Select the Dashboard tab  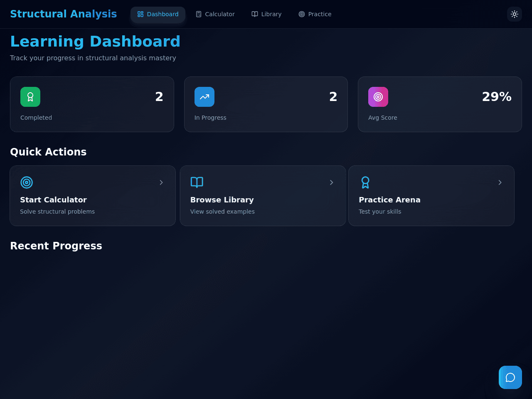coord(158,14)
